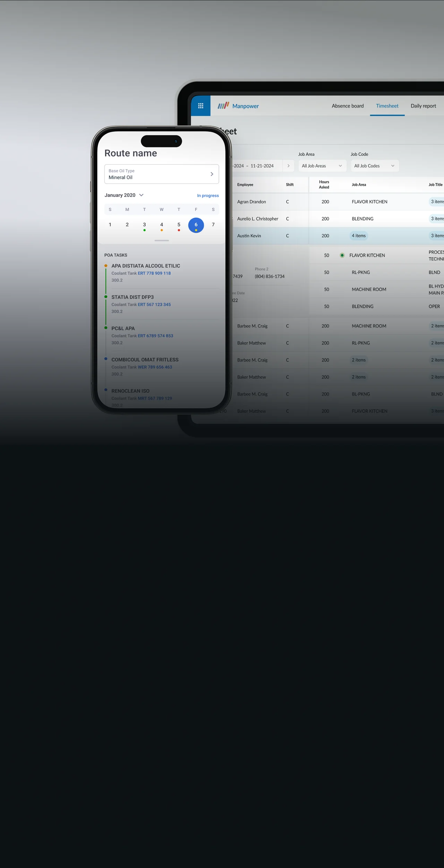Click the next date range arrow
Screen dimensions: 444x868
[288, 166]
